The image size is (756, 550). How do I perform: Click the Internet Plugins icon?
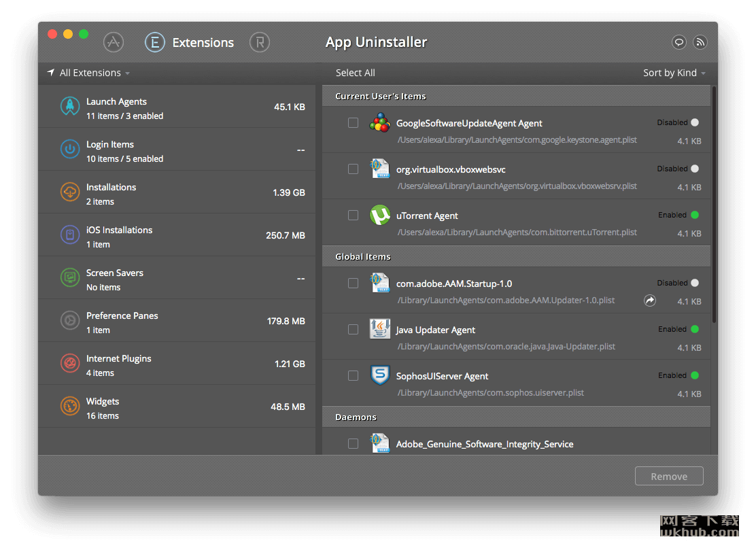click(x=70, y=364)
